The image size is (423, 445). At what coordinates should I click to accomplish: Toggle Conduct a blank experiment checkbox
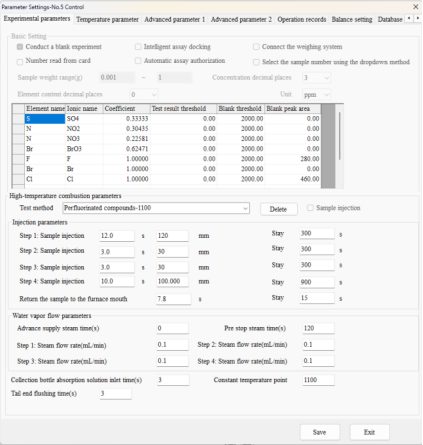point(20,47)
